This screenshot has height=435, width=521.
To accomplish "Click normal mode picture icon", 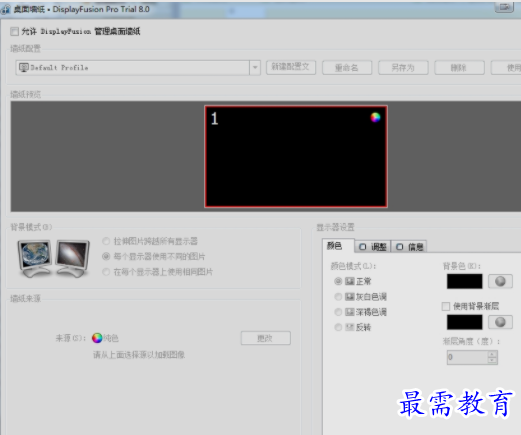I will pyautogui.click(x=349, y=281).
